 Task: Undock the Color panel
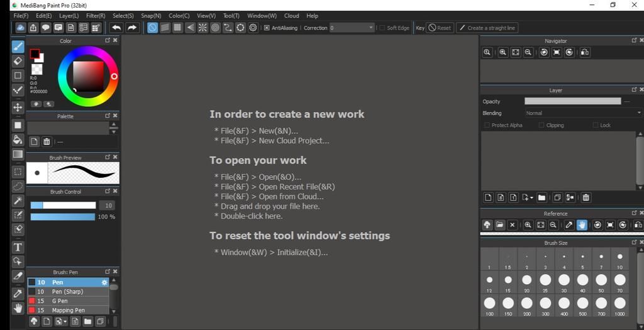click(108, 40)
